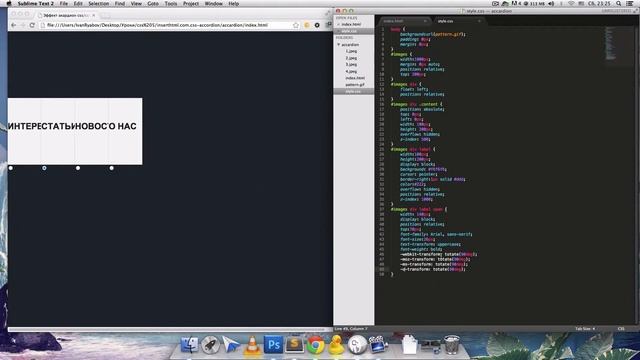Open the screen recorder camera icon in Dock

378,344
